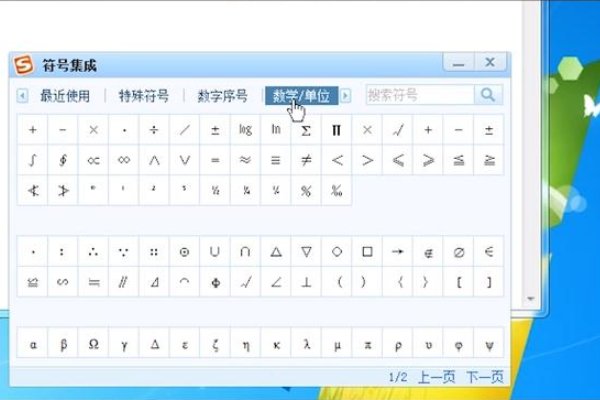600x400 pixels.
Task: Insert the not-equal symbol ≠
Action: (x=306, y=160)
